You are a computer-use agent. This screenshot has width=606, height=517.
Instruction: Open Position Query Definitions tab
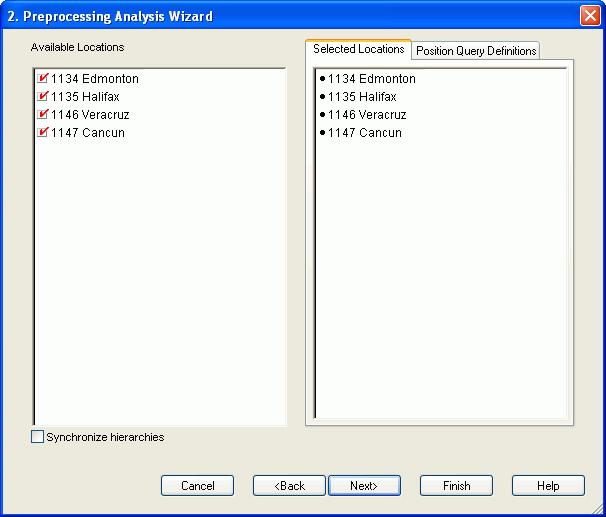tap(476, 51)
